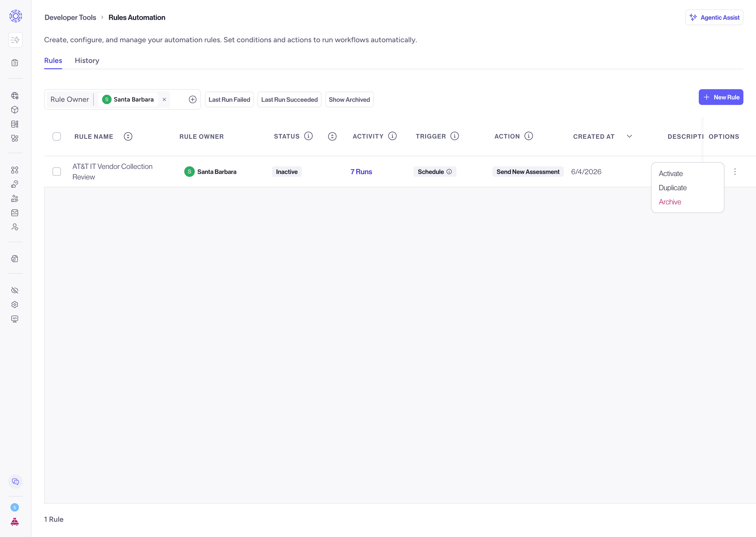Screen dimensions: 756x537
Task: Open the person with heart sidebar icon
Action: pyautogui.click(x=15, y=227)
